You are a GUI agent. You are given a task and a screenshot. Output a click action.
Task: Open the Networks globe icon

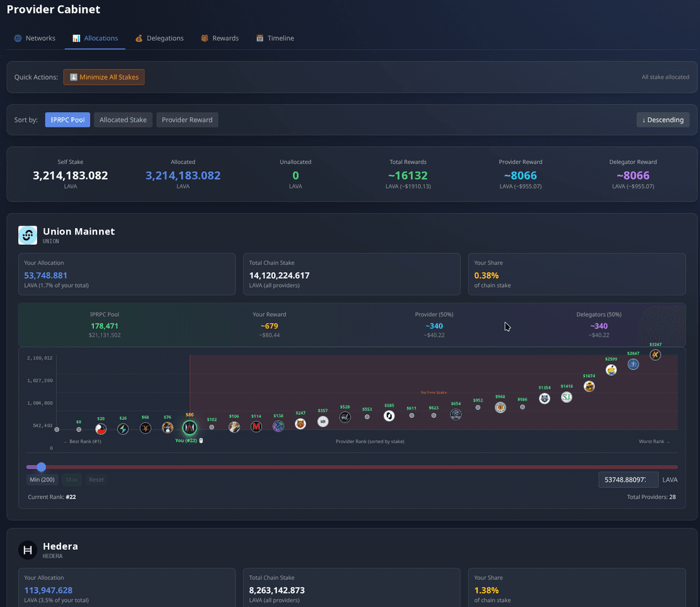click(17, 38)
